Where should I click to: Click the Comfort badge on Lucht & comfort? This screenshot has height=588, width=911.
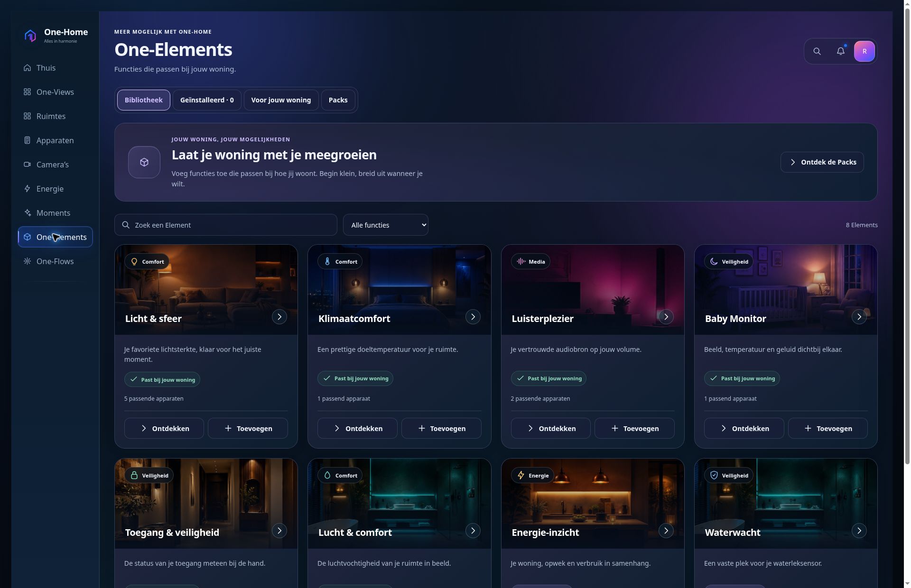click(340, 476)
